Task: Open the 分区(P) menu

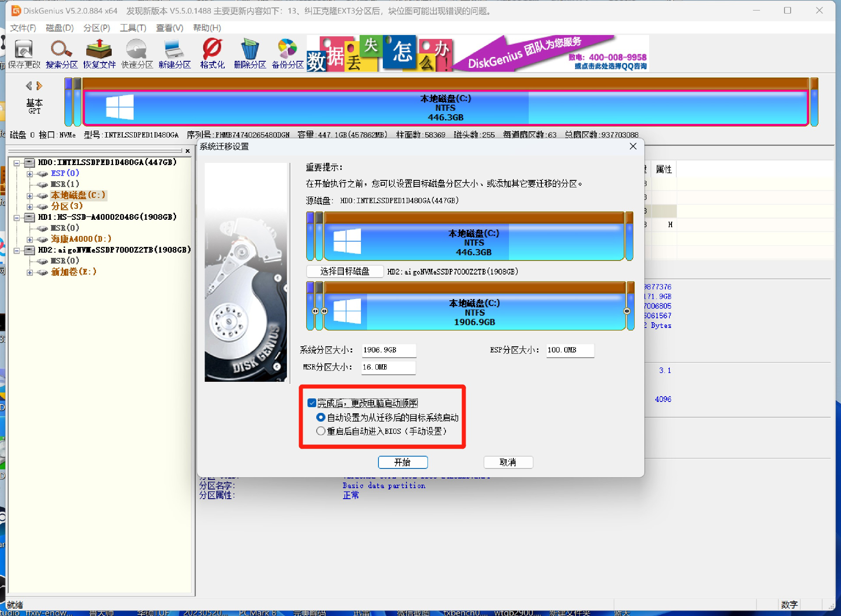Action: 96,28
